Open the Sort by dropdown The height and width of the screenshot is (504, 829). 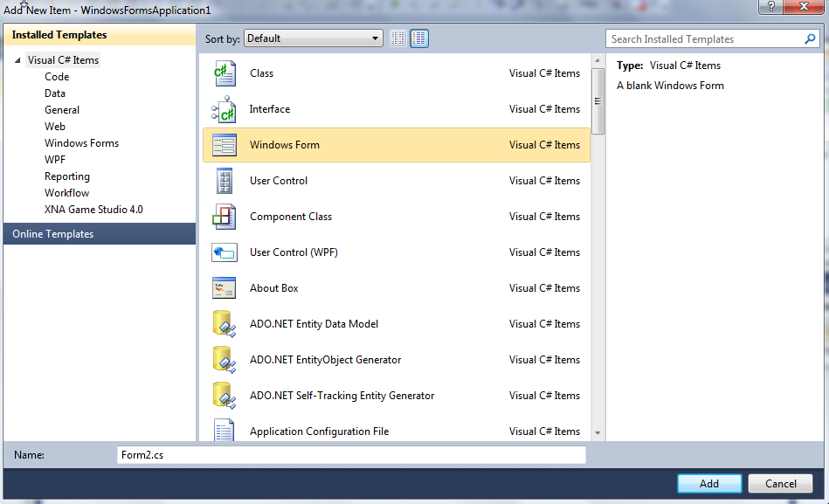click(x=314, y=38)
